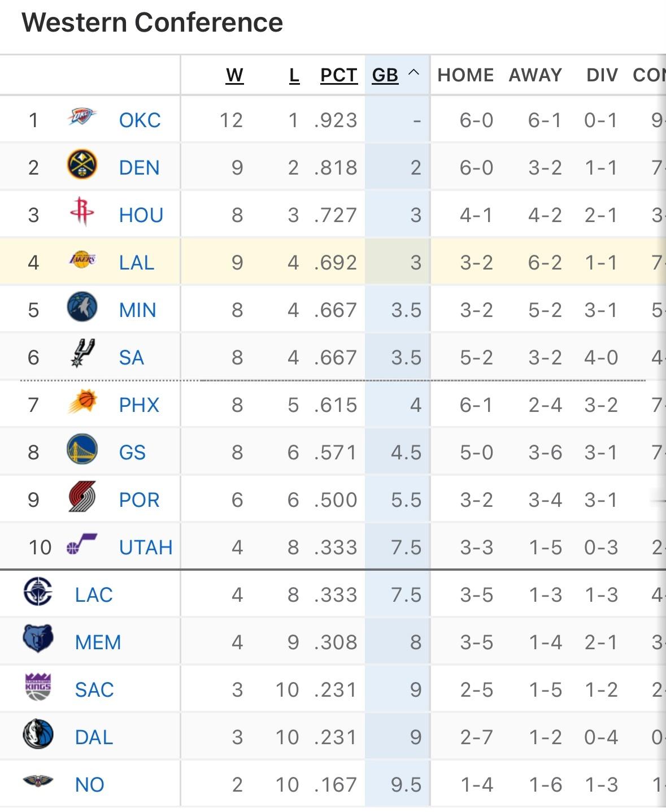Sort the table by GB header
Viewport: 666px width, 812px height.
pyautogui.click(x=385, y=75)
